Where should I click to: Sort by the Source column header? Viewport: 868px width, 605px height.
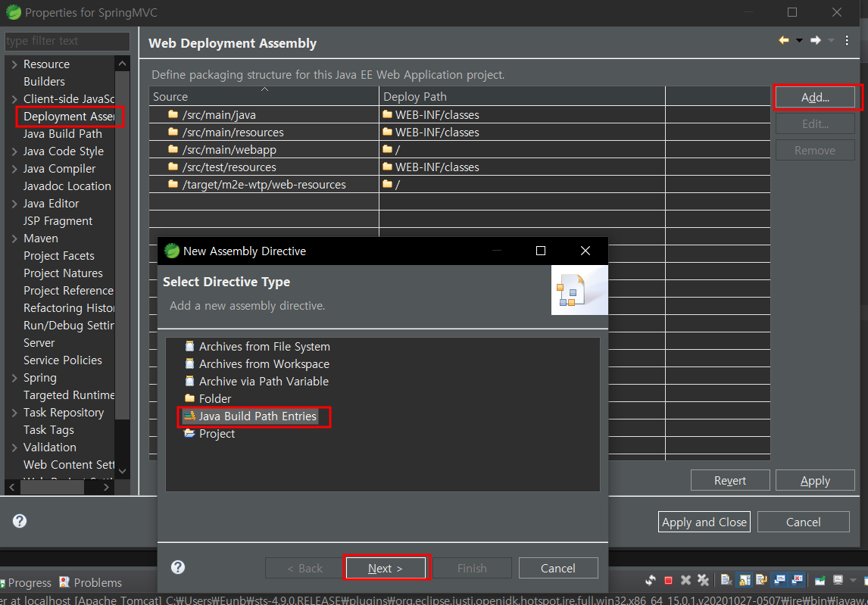[x=264, y=96]
